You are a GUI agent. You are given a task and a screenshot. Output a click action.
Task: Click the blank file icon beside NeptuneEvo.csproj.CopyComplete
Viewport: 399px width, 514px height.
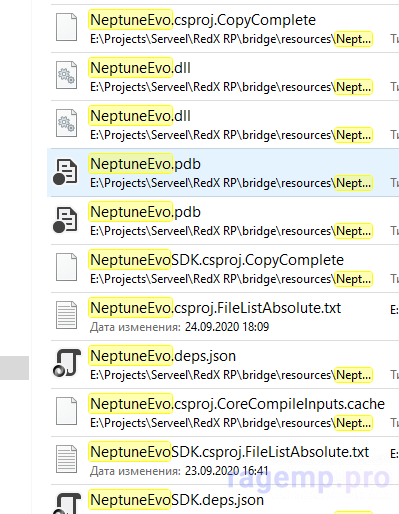click(x=66, y=27)
